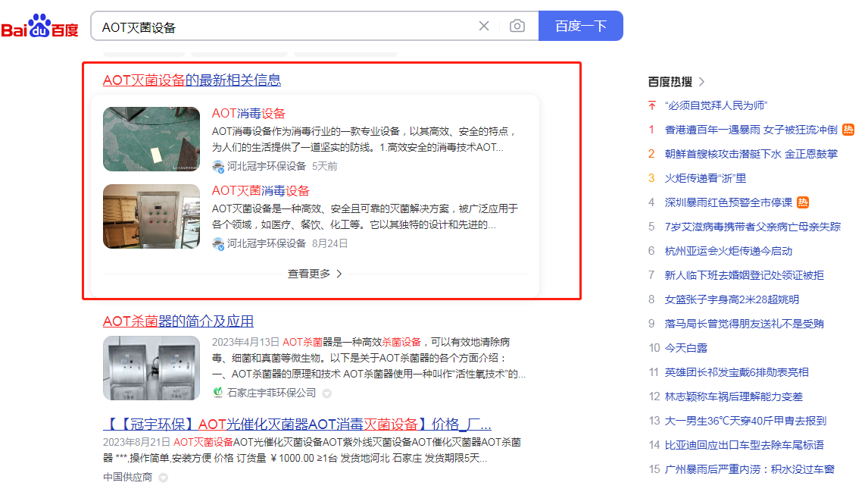Click 热 badge beside 香港遭百年一遇暴雨
Viewport: 868px width, 492px height.
click(x=848, y=130)
